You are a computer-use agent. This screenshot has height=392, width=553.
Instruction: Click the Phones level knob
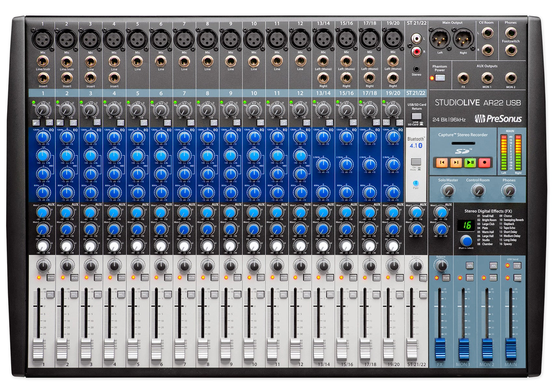(x=509, y=190)
